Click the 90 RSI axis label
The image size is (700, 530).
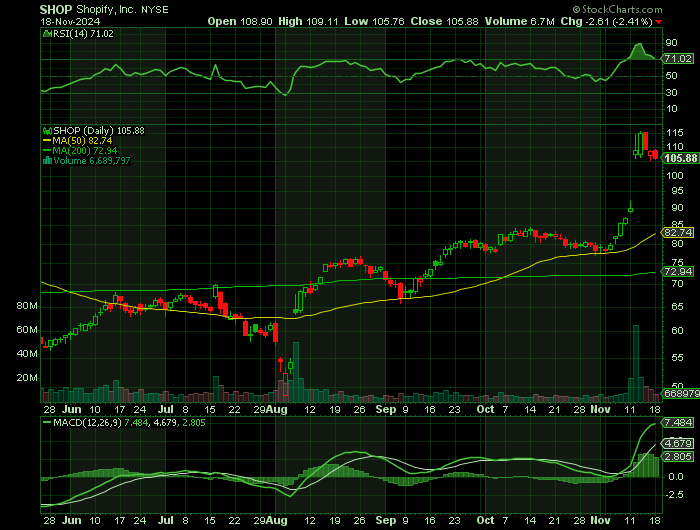coord(671,43)
